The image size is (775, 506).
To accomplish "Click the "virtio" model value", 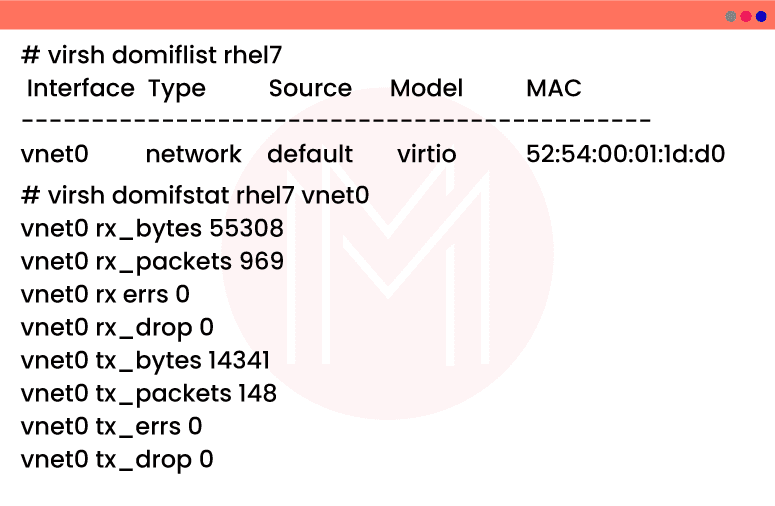I will coord(426,154).
